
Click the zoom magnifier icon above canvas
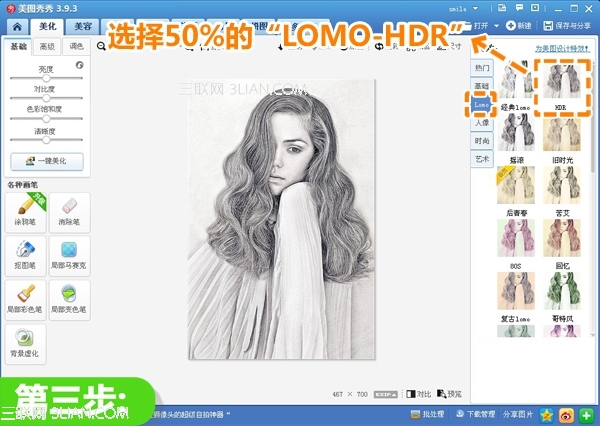(101, 46)
